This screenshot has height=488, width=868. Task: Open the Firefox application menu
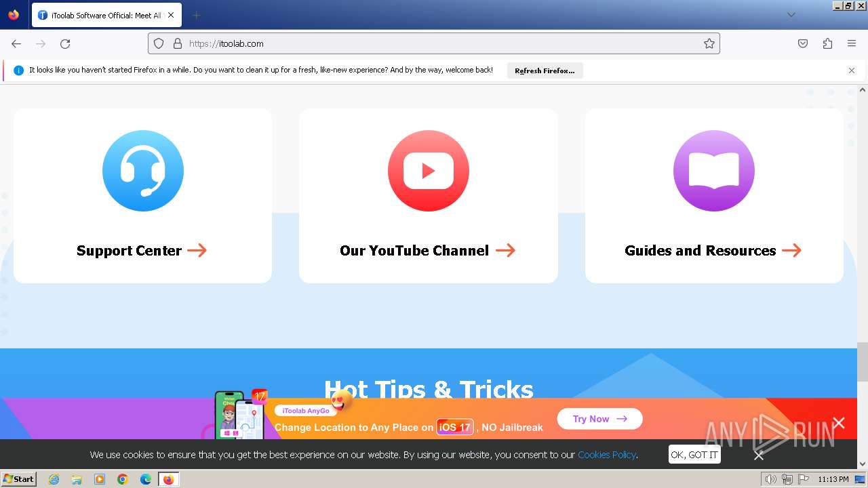852,43
